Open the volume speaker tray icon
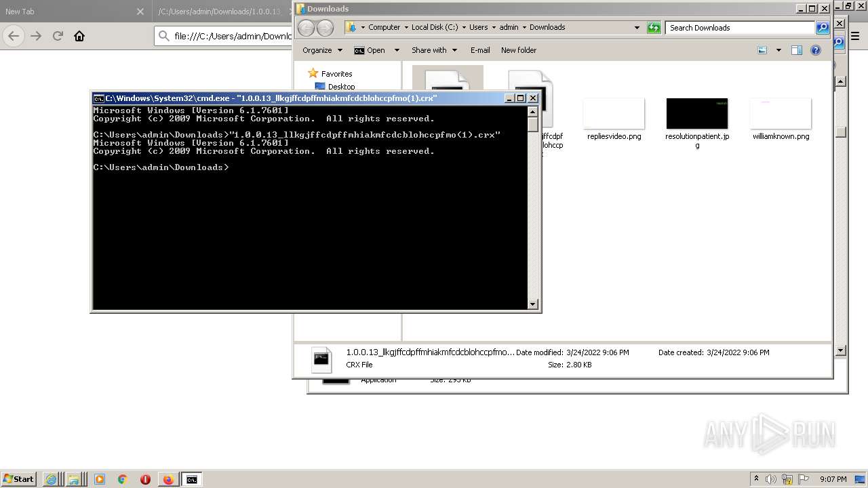 pyautogui.click(x=771, y=479)
